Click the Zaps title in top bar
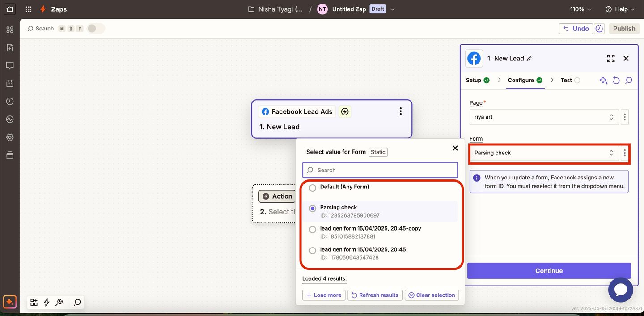Viewport: 644px width, 316px height. click(x=59, y=9)
